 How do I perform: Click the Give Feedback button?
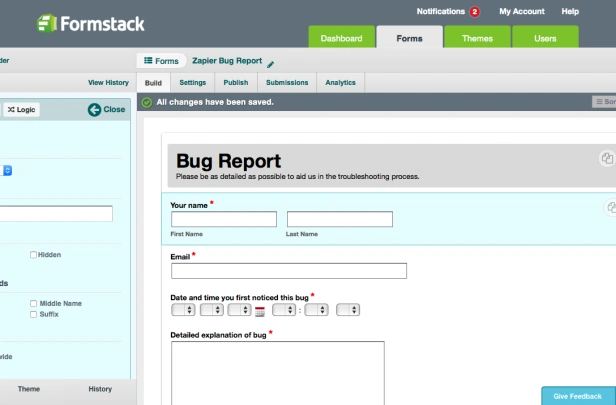coord(578,396)
